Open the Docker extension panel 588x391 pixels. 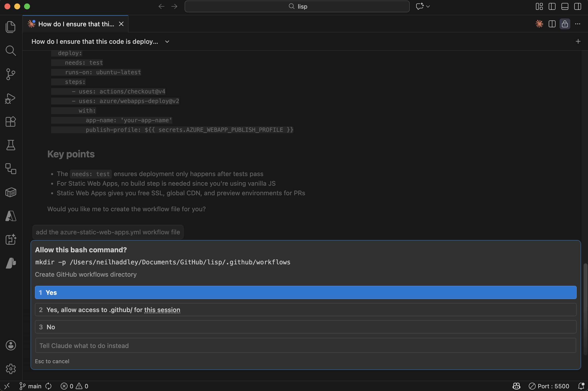(11, 192)
